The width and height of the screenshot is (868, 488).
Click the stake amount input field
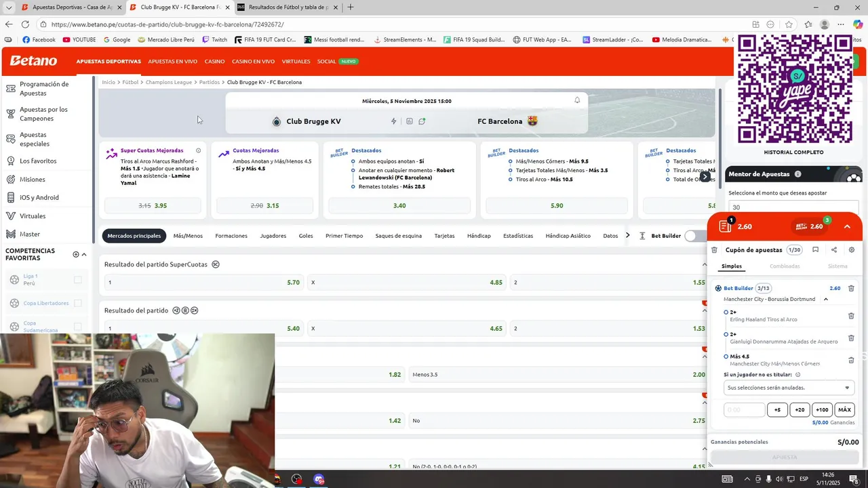tap(744, 410)
